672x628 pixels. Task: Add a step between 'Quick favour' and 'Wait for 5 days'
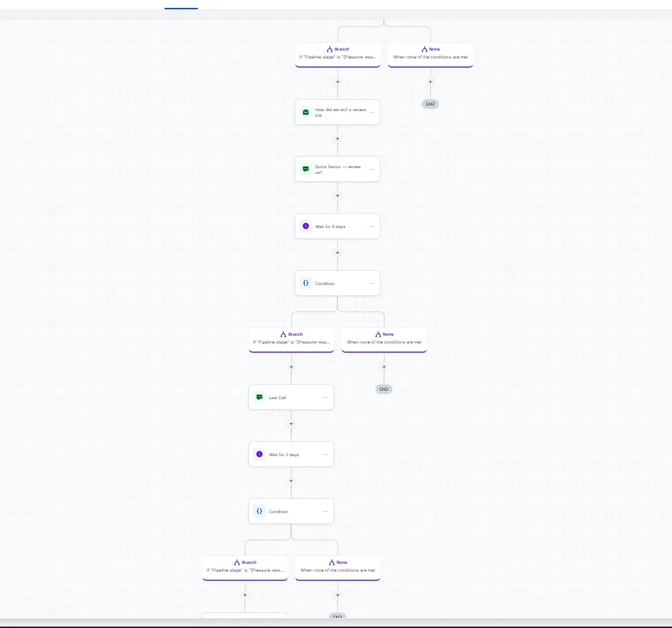tap(337, 196)
